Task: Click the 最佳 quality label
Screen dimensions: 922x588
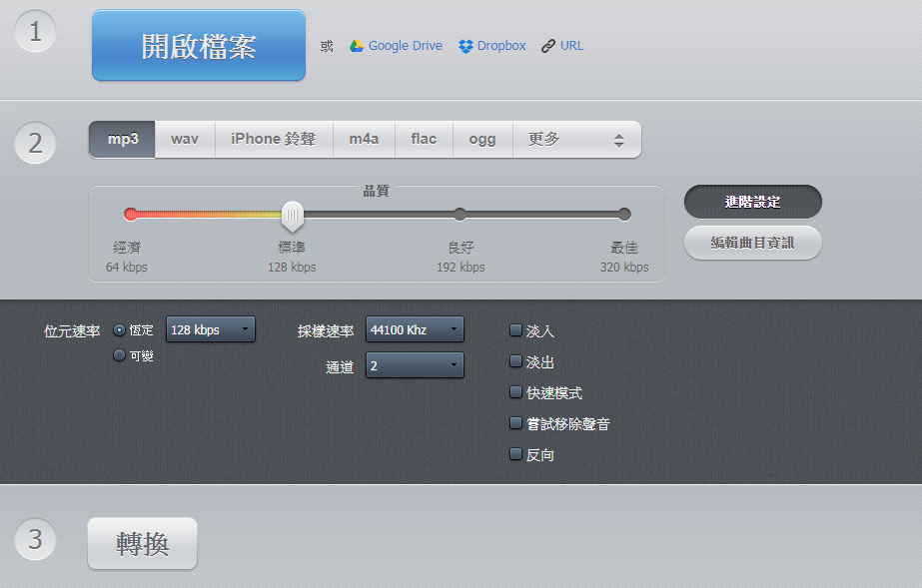Action: [624, 248]
